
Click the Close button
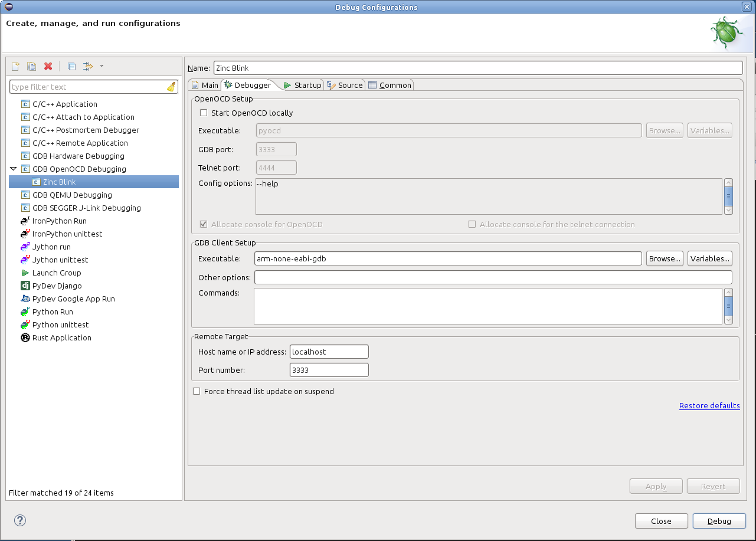click(661, 521)
